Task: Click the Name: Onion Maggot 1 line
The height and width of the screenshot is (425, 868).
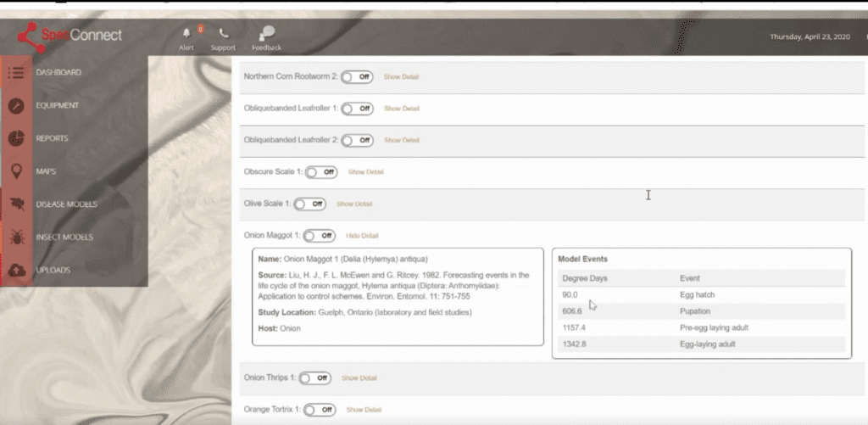Action: [x=342, y=259]
